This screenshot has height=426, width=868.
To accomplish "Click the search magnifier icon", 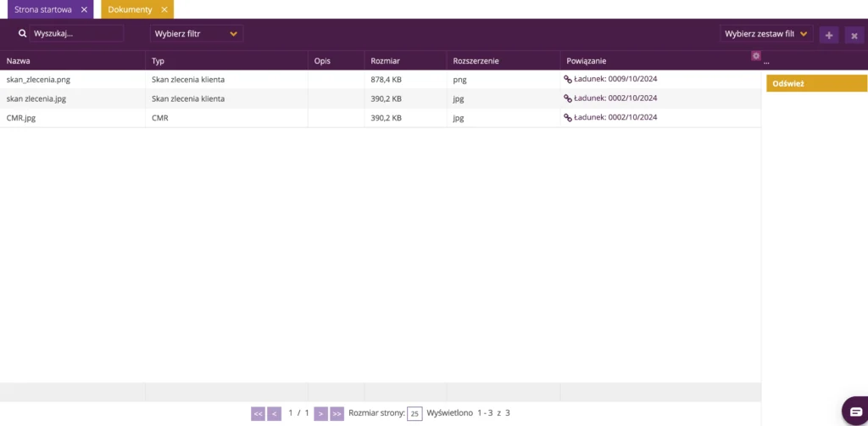I will point(22,34).
